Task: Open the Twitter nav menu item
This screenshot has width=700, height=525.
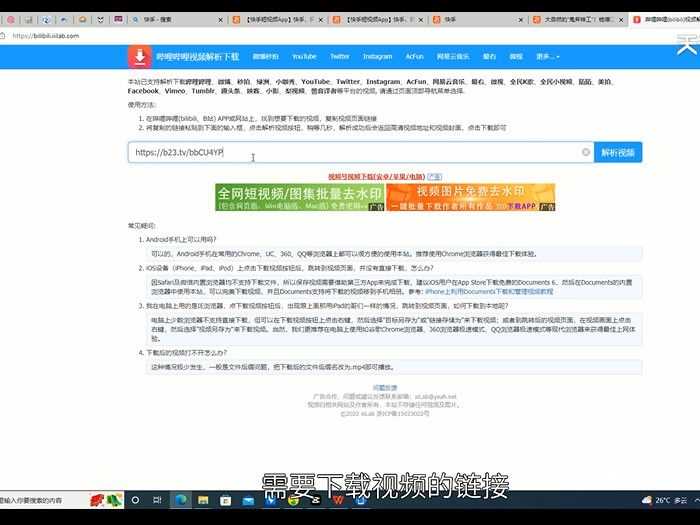Action: (x=340, y=57)
